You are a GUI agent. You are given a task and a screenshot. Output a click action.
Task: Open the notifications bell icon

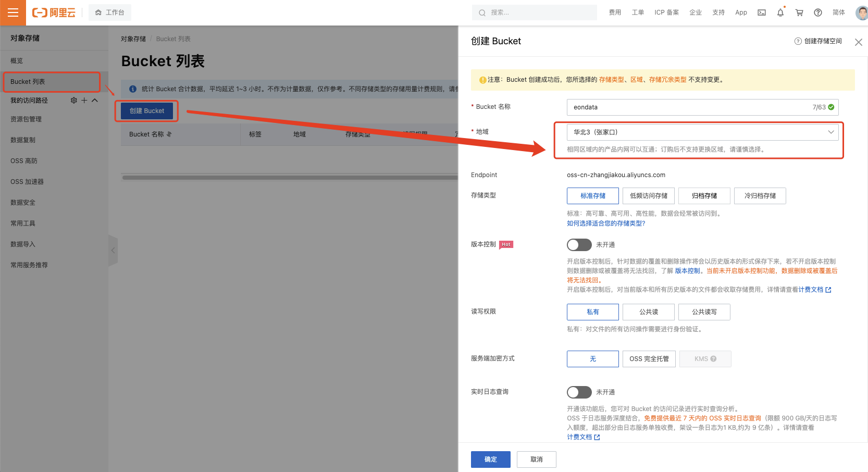coord(780,12)
